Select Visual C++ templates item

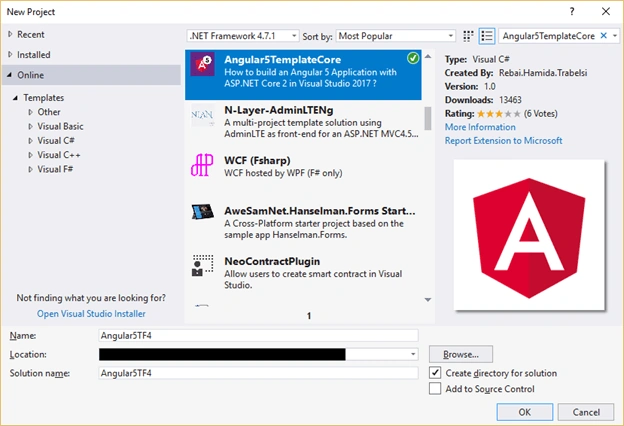[x=59, y=155]
